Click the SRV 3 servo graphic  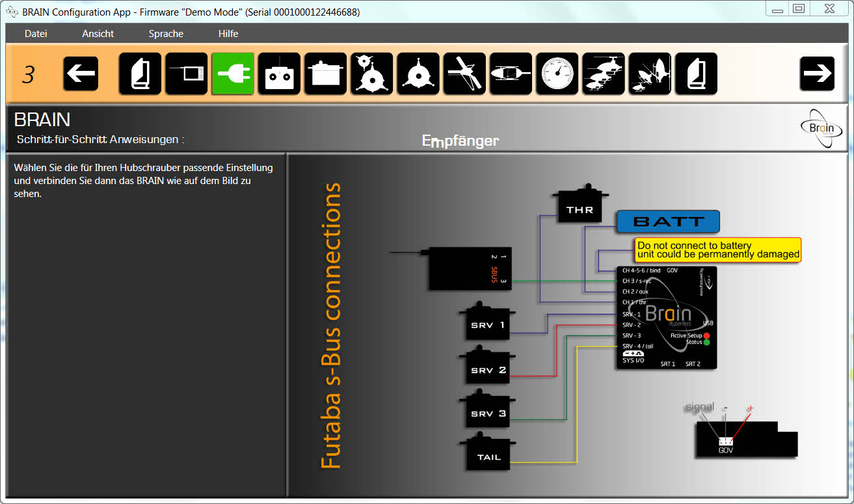click(x=487, y=408)
